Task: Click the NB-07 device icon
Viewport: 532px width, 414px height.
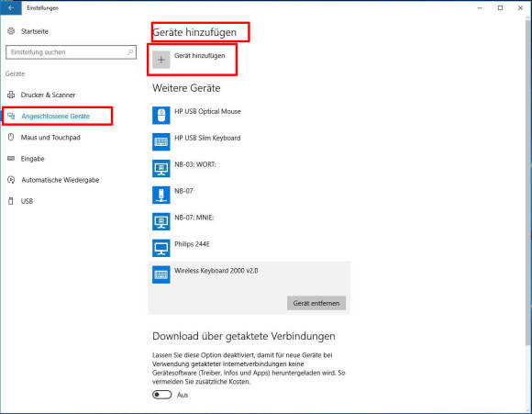Action: click(161, 195)
